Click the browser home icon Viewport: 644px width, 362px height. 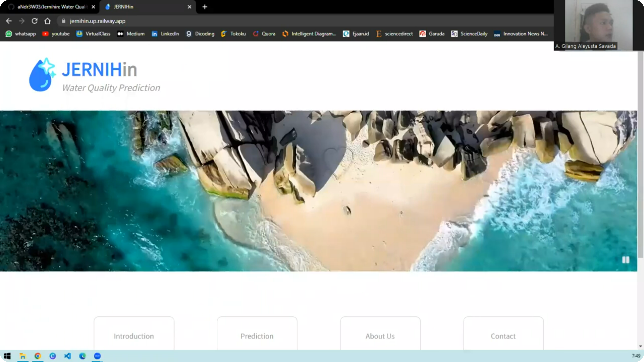coord(48,21)
